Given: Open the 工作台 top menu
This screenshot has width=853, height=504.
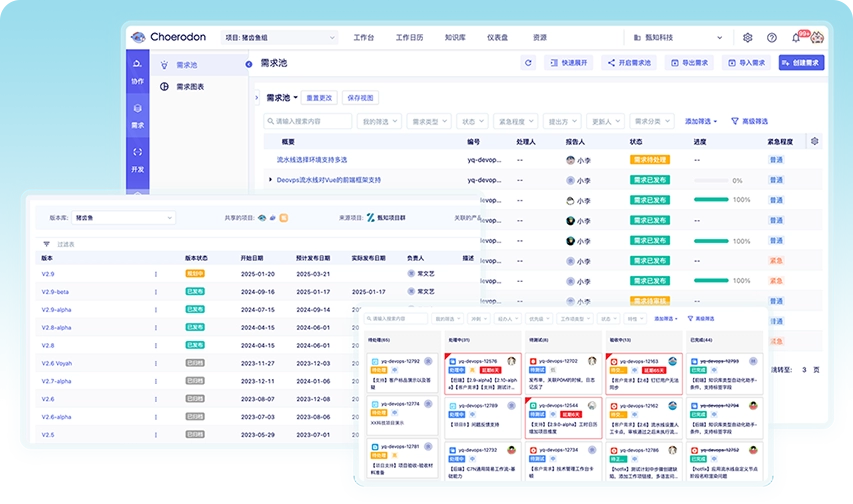Looking at the screenshot, I should coord(363,38).
